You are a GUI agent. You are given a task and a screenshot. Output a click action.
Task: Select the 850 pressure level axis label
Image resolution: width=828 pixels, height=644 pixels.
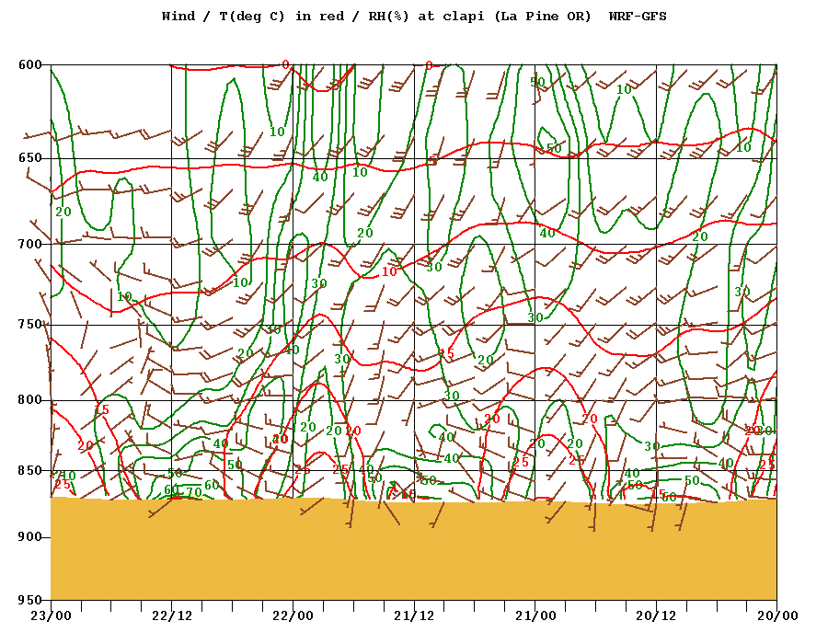30,470
